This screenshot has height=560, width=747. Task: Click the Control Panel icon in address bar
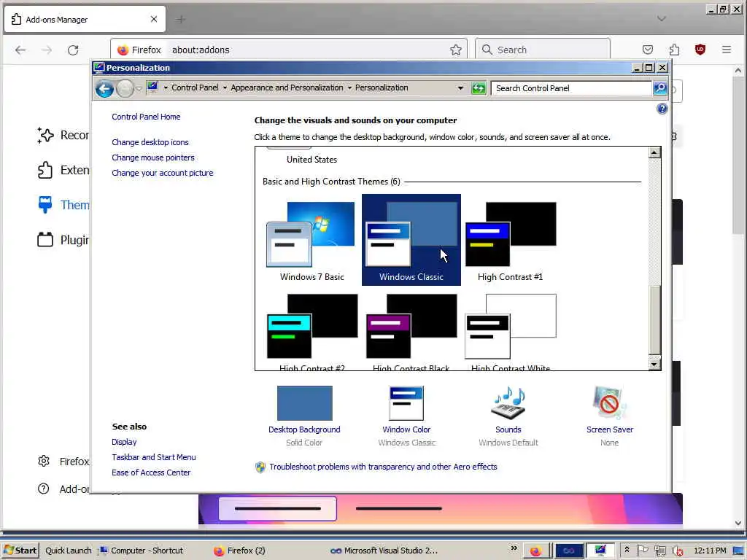point(152,87)
